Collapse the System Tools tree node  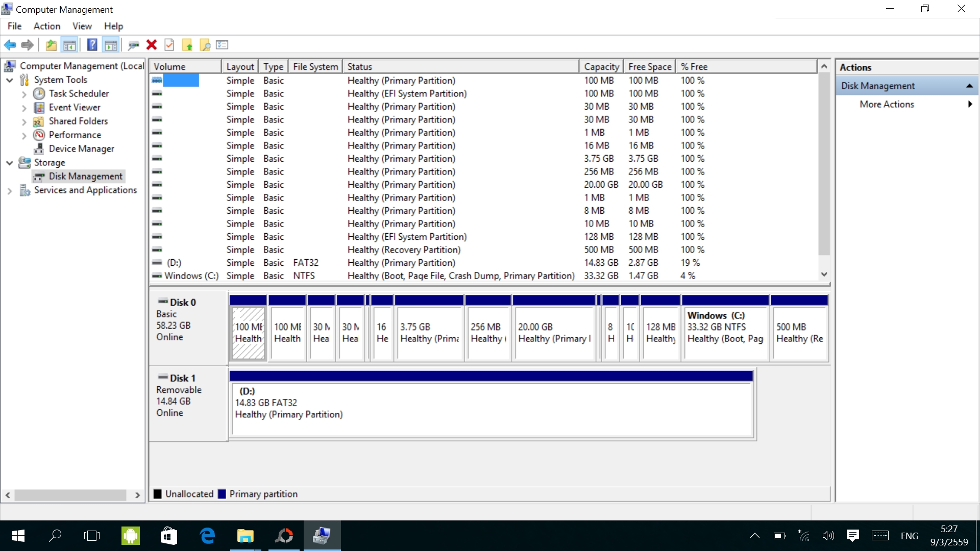10,80
